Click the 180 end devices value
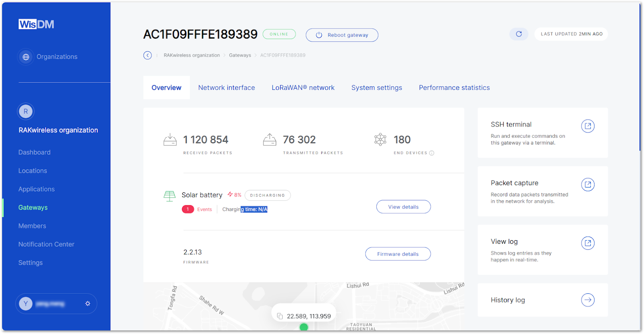Image resolution: width=644 pixels, height=334 pixels. [402, 140]
